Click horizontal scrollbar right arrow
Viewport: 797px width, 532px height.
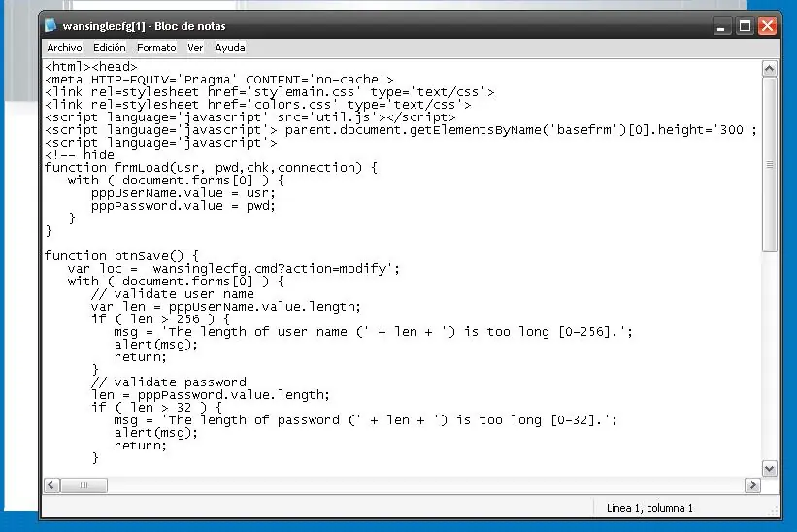pos(752,485)
